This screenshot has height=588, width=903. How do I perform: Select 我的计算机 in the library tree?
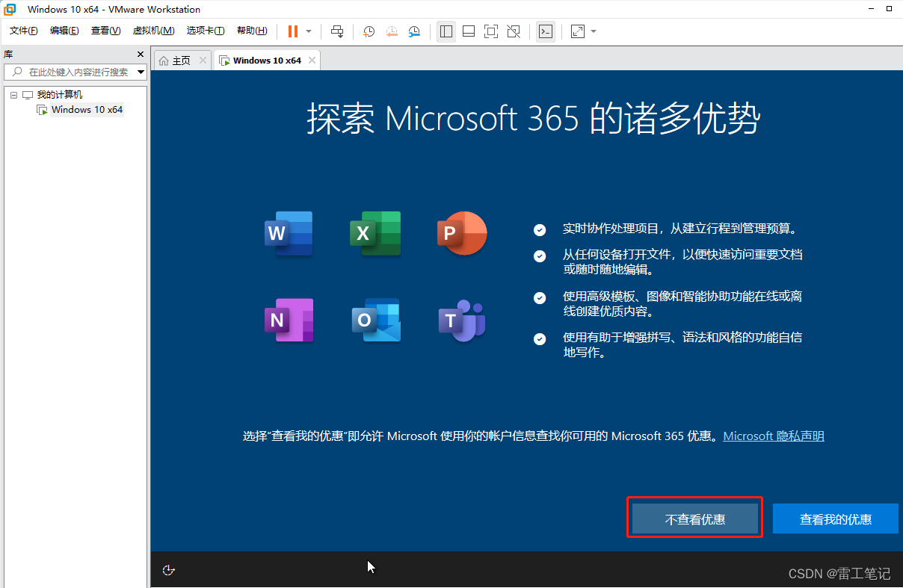[x=60, y=95]
